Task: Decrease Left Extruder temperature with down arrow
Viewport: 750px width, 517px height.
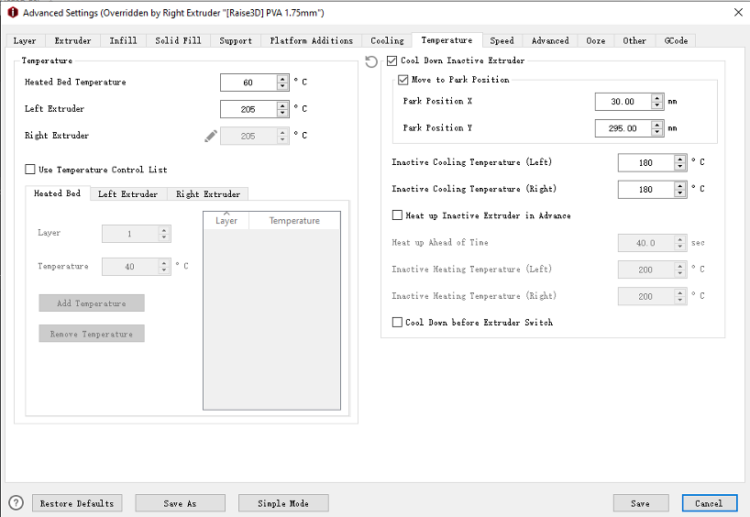Action: pos(283,113)
